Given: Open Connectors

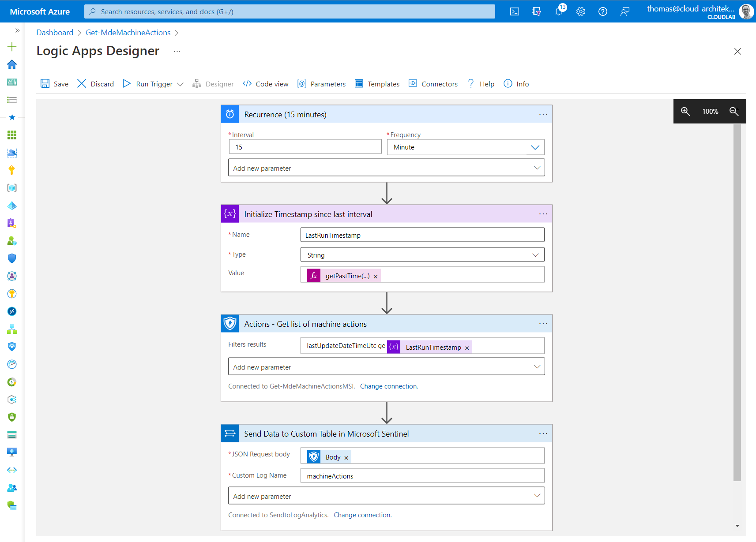Looking at the screenshot, I should (433, 84).
